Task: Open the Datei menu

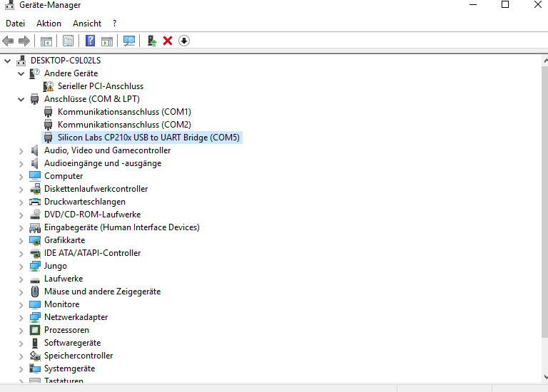Action: [16, 24]
